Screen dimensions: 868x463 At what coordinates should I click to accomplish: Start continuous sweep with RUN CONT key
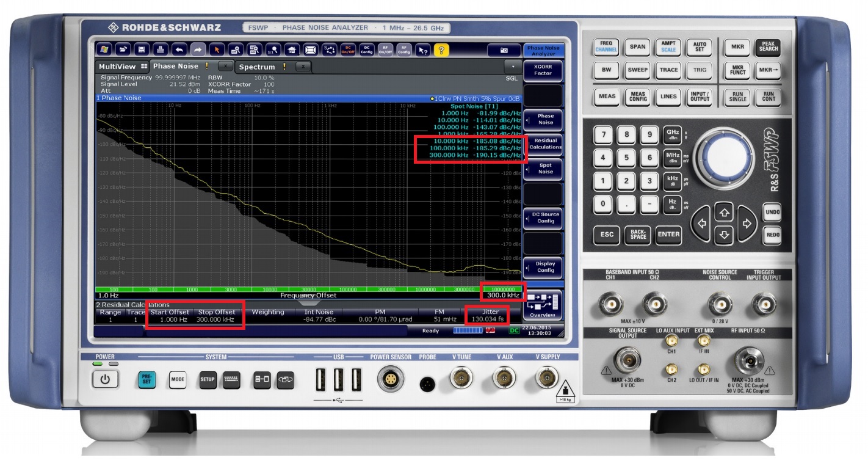769,97
